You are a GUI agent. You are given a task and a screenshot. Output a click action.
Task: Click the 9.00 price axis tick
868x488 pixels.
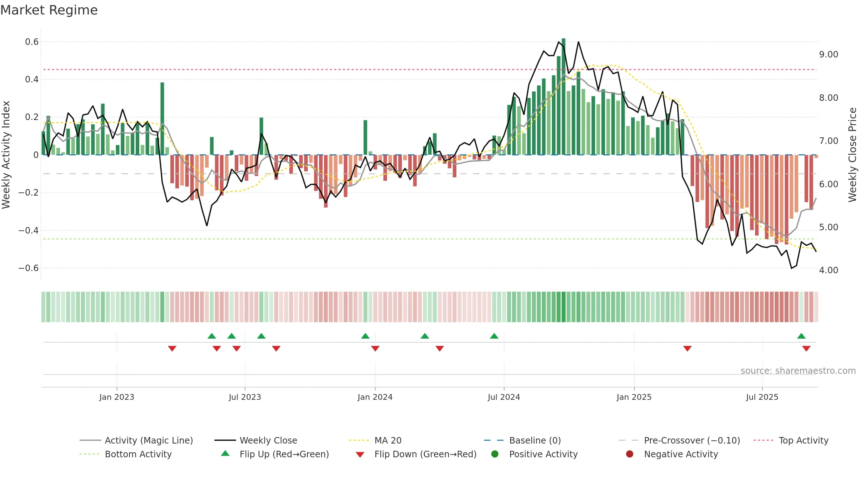829,55
